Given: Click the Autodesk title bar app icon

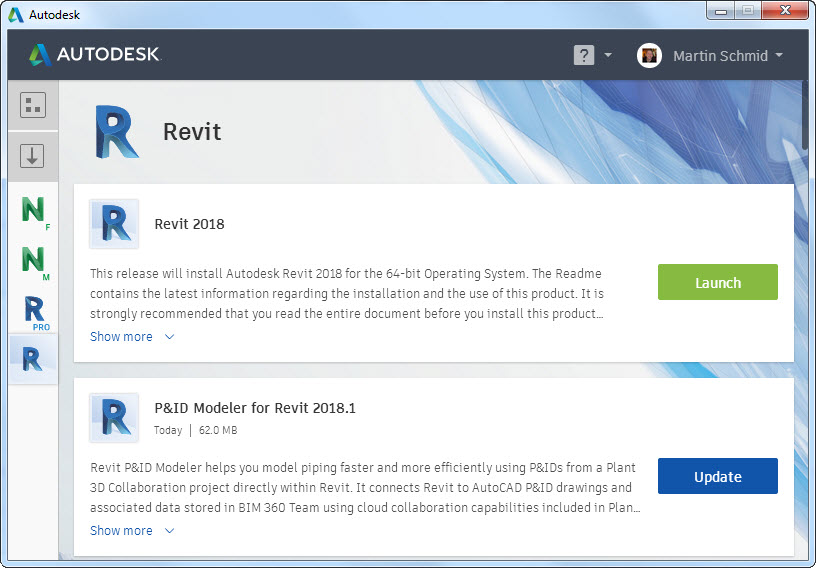Looking at the screenshot, I should point(16,15).
